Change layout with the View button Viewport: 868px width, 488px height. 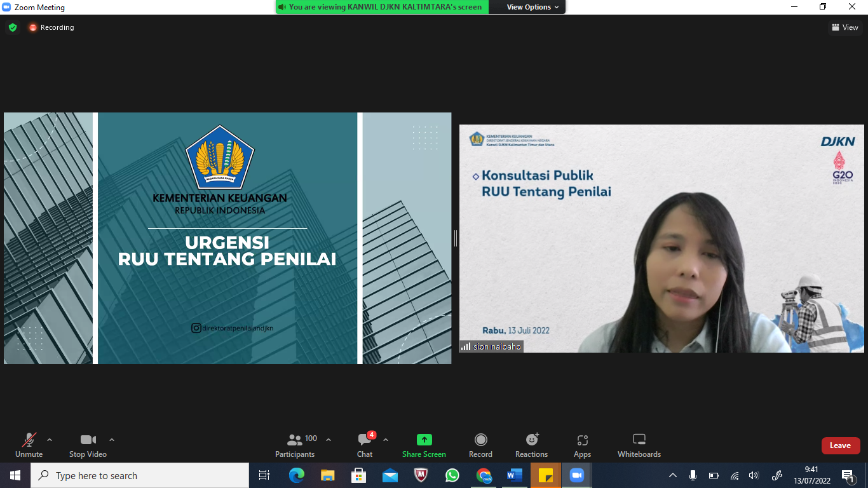[x=844, y=27]
